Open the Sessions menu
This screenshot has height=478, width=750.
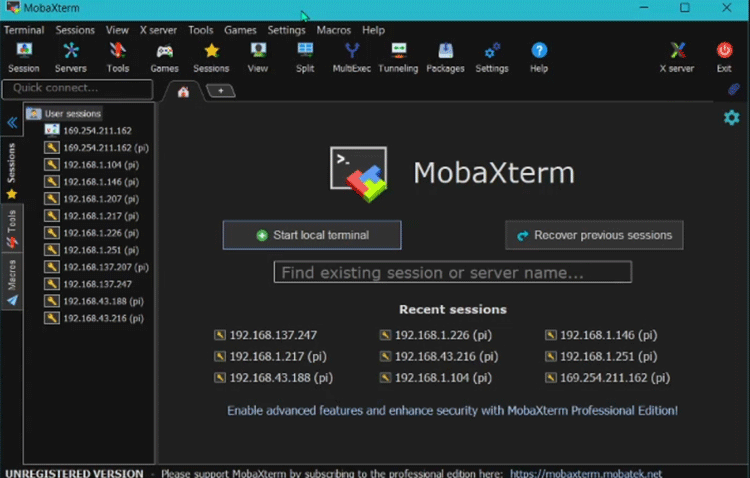[x=75, y=30]
